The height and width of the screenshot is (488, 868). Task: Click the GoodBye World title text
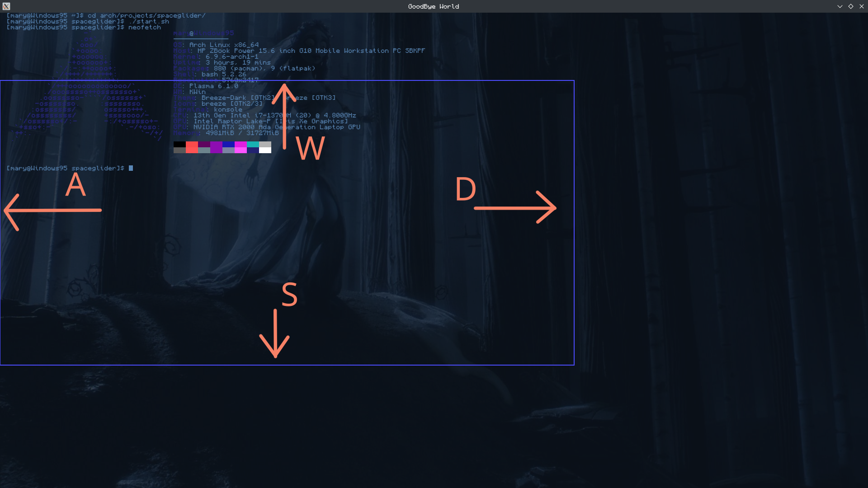434,6
